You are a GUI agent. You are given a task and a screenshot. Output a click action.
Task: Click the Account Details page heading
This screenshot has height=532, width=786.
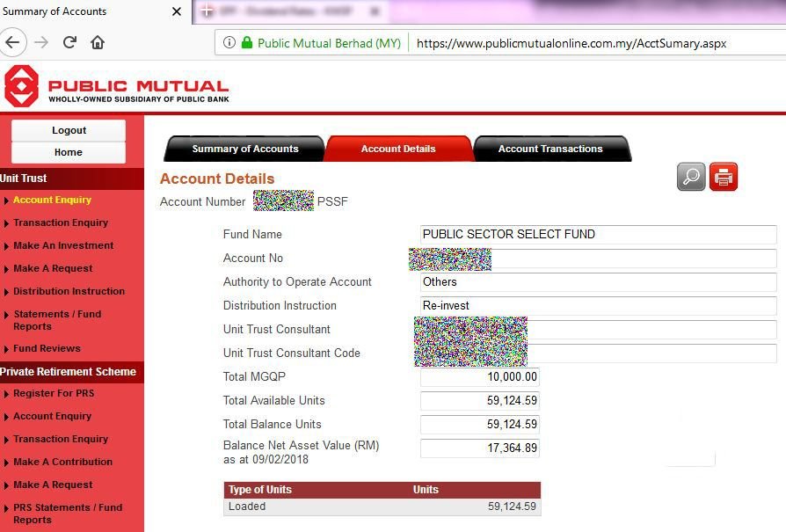pos(217,179)
